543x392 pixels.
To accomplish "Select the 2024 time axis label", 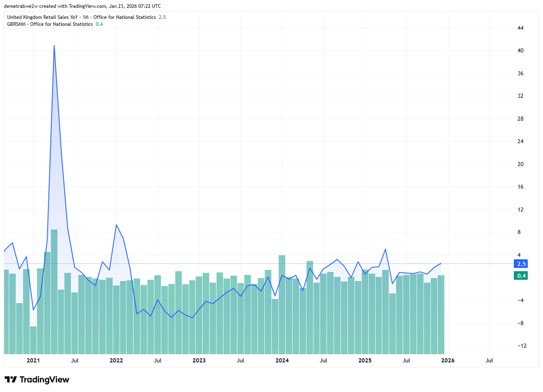I will click(282, 360).
